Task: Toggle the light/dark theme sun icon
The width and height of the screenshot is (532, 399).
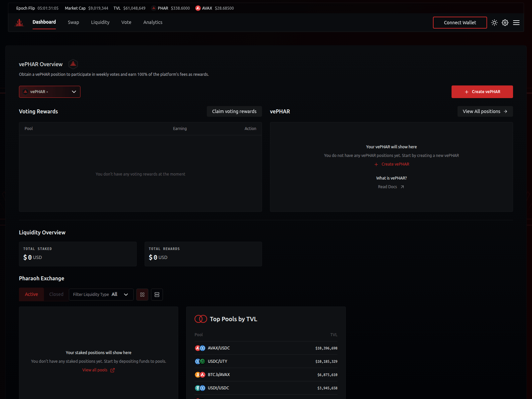Action: pyautogui.click(x=494, y=23)
